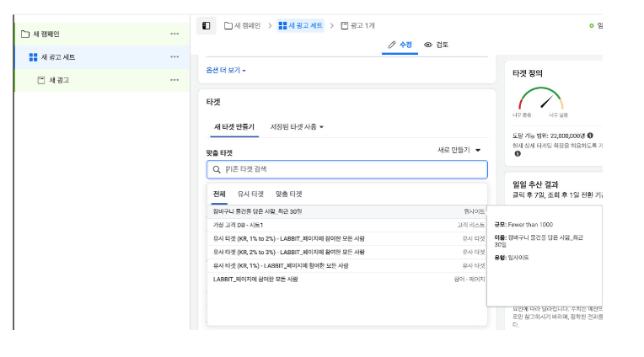Open the 새로 만들기 dropdown
The height and width of the screenshot is (357, 644).
pyautogui.click(x=459, y=150)
